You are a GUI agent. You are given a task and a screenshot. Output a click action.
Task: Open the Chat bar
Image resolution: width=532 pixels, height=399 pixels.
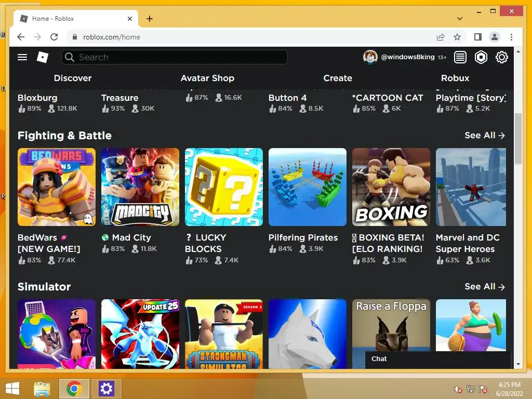tap(437, 359)
